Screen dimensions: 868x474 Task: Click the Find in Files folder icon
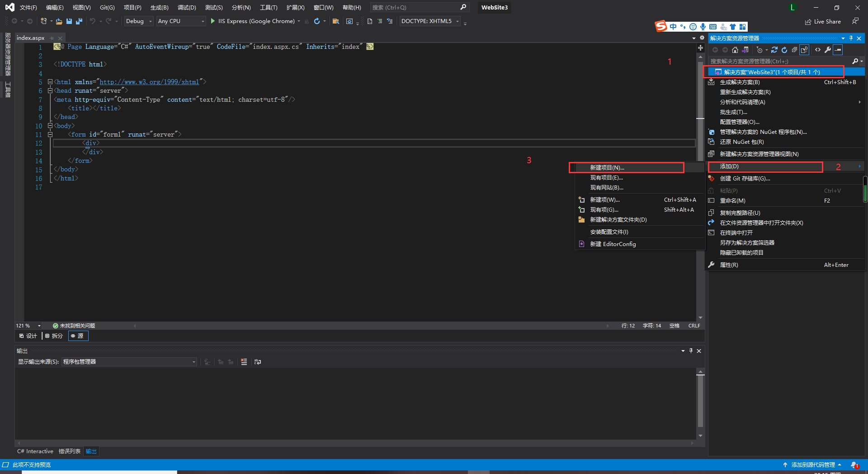(335, 21)
